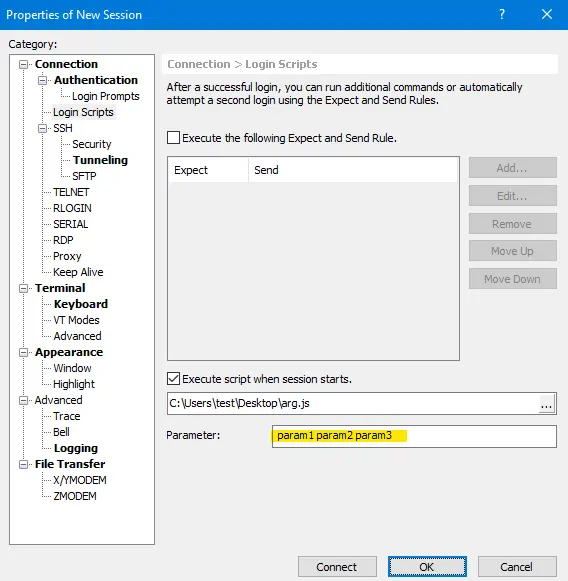Collapse the Authentication tree node
The image size is (568, 581).
[43, 80]
